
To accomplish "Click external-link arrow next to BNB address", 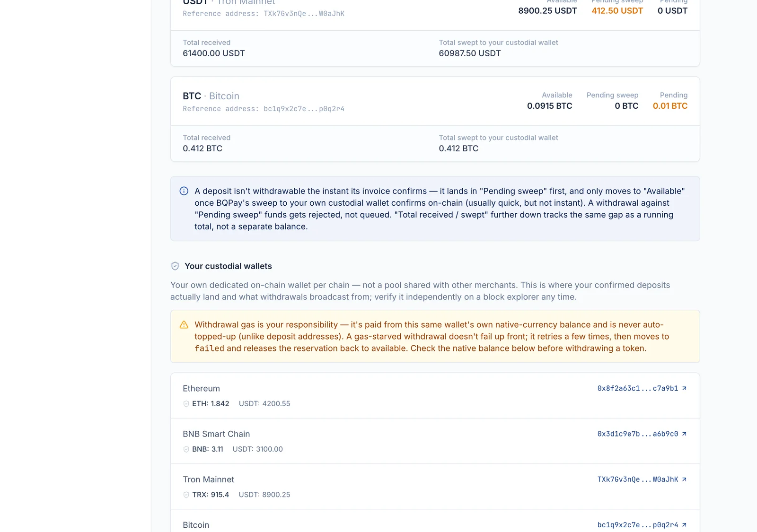I will pos(684,434).
